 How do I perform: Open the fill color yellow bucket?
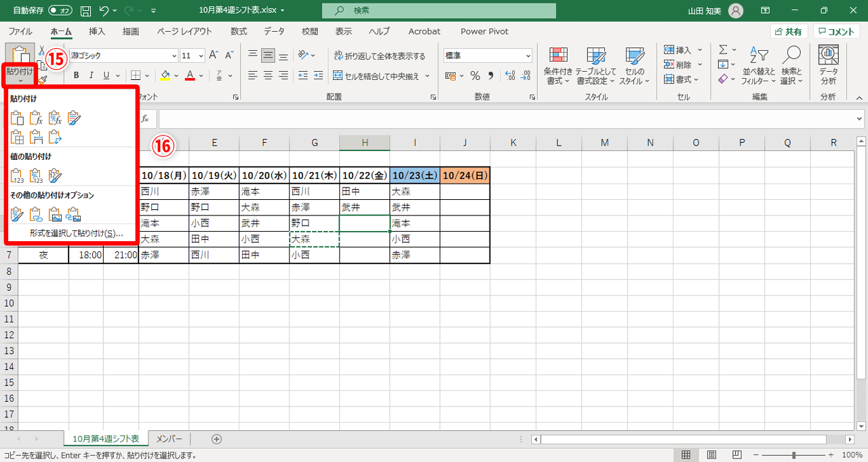tap(165, 75)
